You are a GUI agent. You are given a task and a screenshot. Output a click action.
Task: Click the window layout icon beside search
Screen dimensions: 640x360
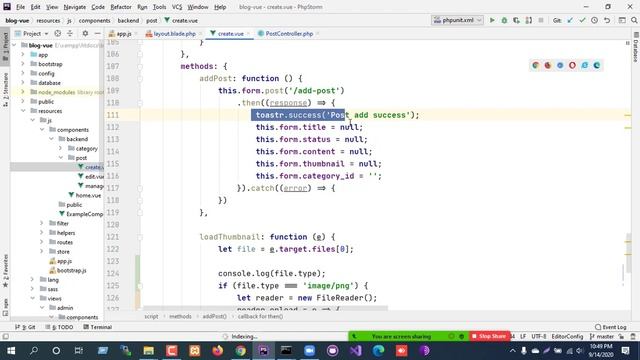622,20
